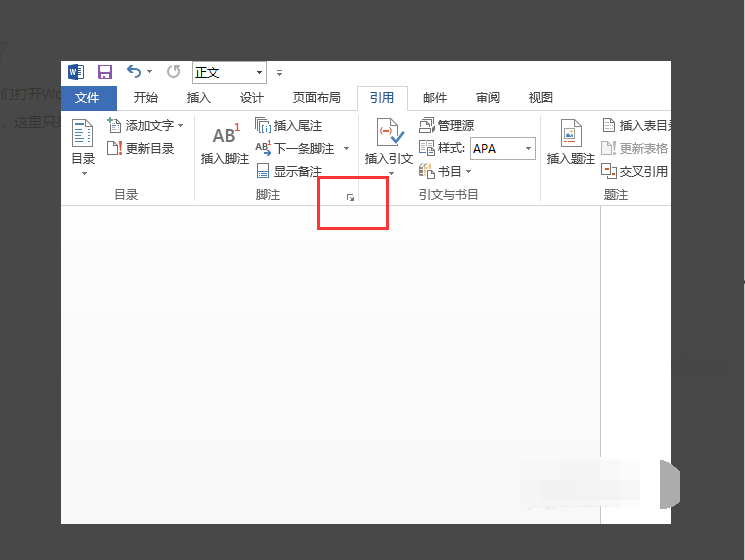The width and height of the screenshot is (745, 560).
Task: Click the Word application icon
Action: pos(76,72)
